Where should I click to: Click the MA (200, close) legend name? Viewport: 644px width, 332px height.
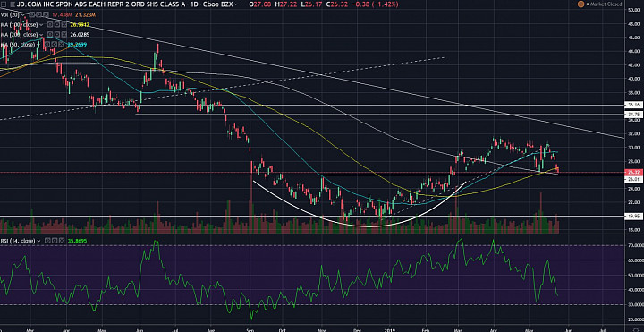click(x=19, y=35)
